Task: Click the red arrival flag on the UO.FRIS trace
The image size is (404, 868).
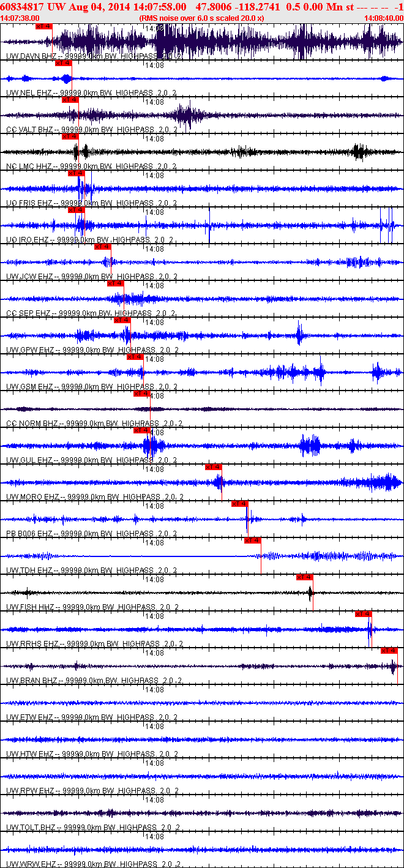Action: coord(77,173)
